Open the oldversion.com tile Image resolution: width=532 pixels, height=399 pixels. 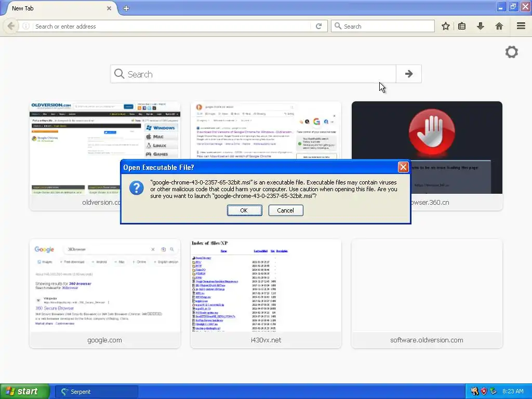pyautogui.click(x=105, y=156)
